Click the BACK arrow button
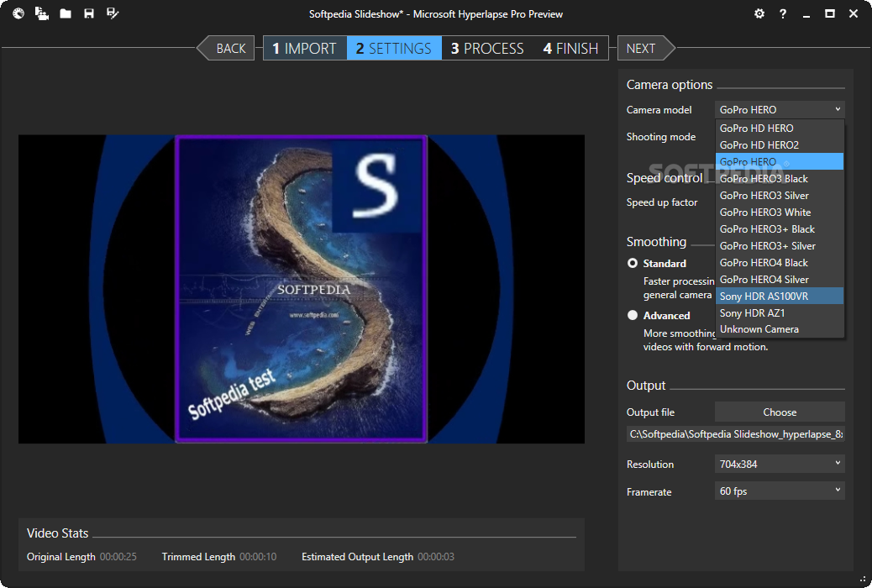 coord(226,49)
